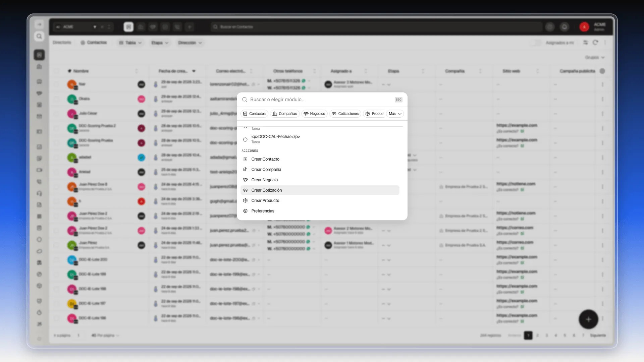The height and width of the screenshot is (362, 644).
Task: Click the gear icon beside Preferencias
Action: (x=245, y=211)
